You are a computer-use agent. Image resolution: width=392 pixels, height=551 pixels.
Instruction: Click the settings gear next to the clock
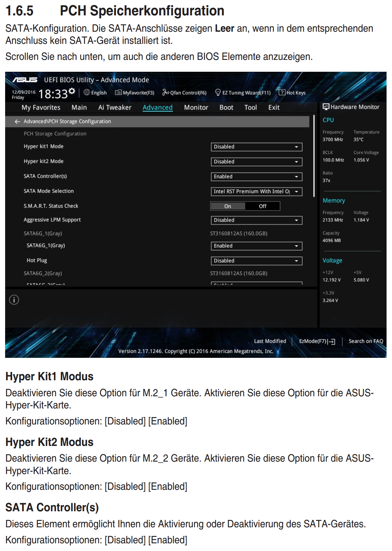pyautogui.click(x=72, y=91)
